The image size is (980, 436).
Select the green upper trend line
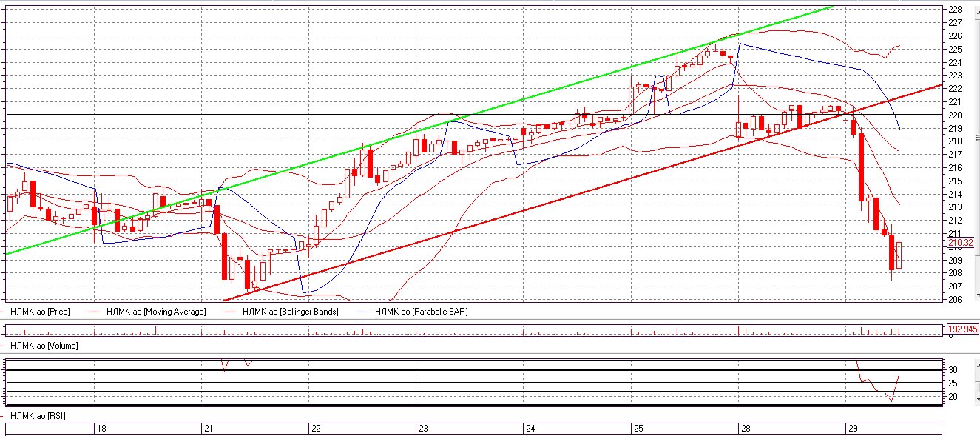pyautogui.click(x=419, y=130)
